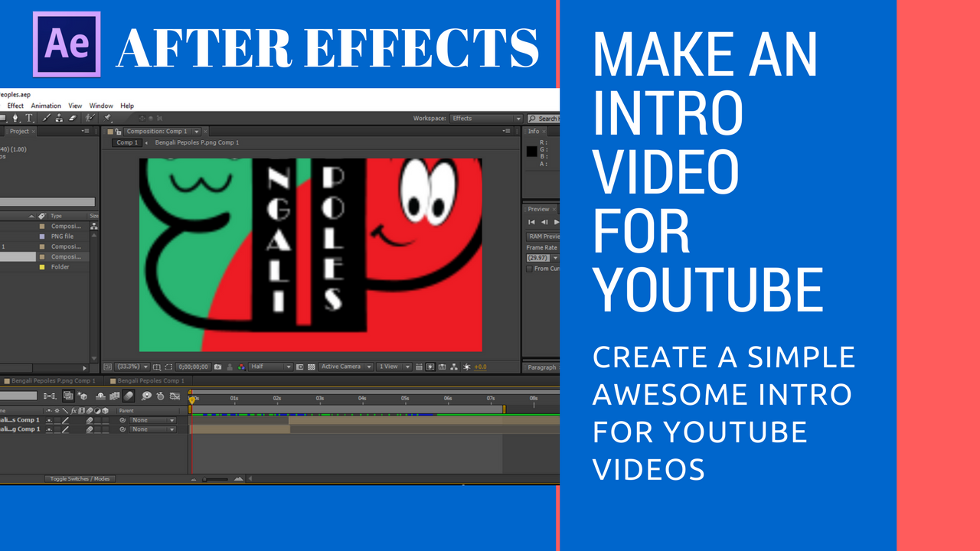Viewport: 980px width, 551px height.
Task: Open the Effect menu
Action: click(15, 106)
